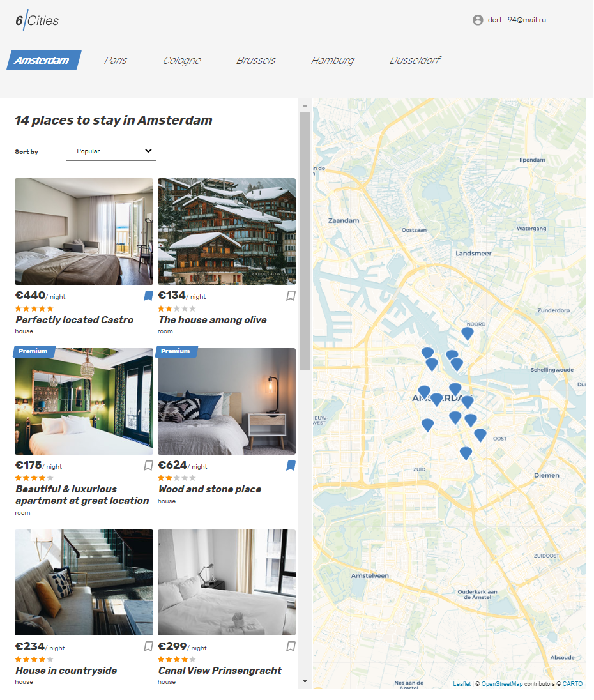
Task: Open Wood and stone place photo
Action: [227, 402]
